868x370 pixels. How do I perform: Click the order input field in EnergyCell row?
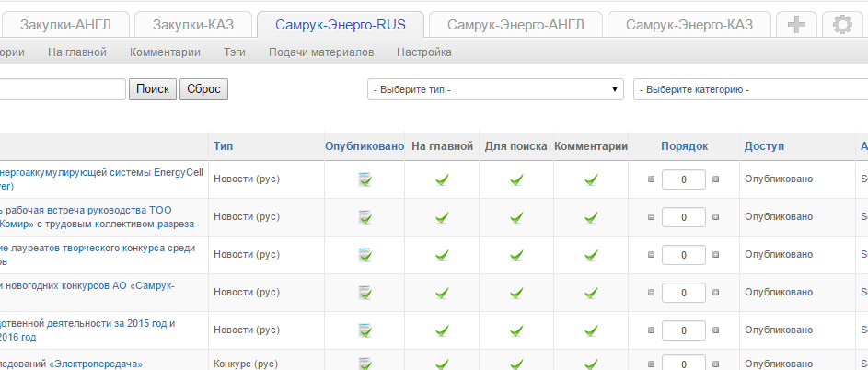click(x=684, y=179)
